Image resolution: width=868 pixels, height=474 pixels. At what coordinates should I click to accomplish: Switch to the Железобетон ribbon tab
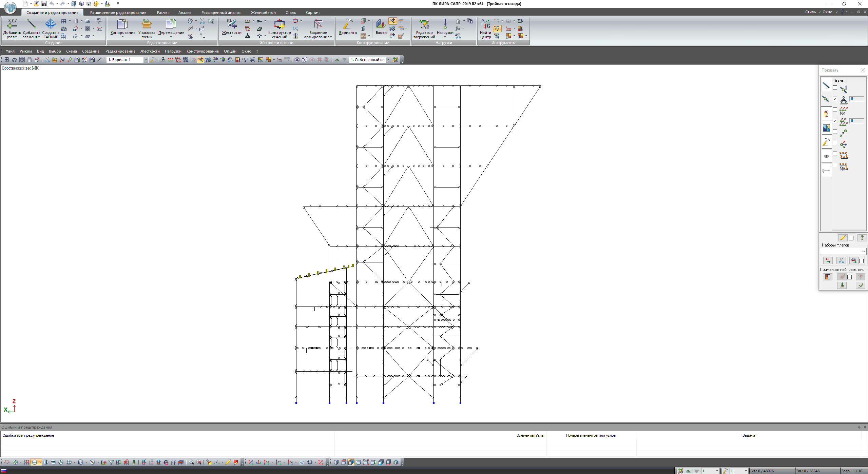tap(263, 13)
